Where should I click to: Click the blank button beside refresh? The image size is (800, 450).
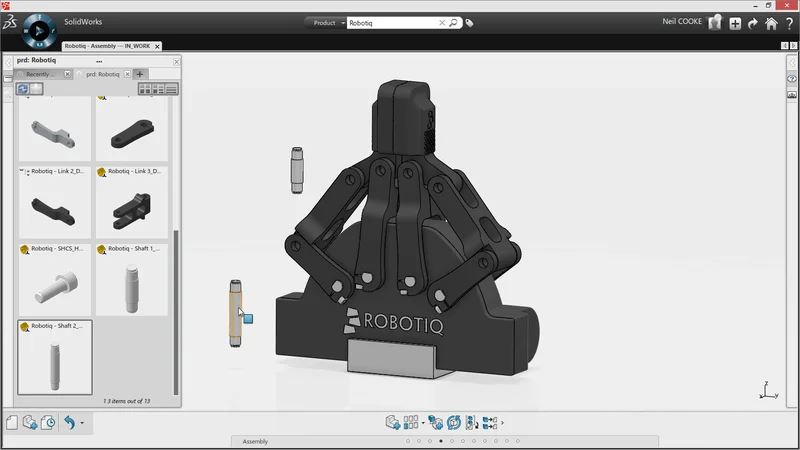(36, 89)
